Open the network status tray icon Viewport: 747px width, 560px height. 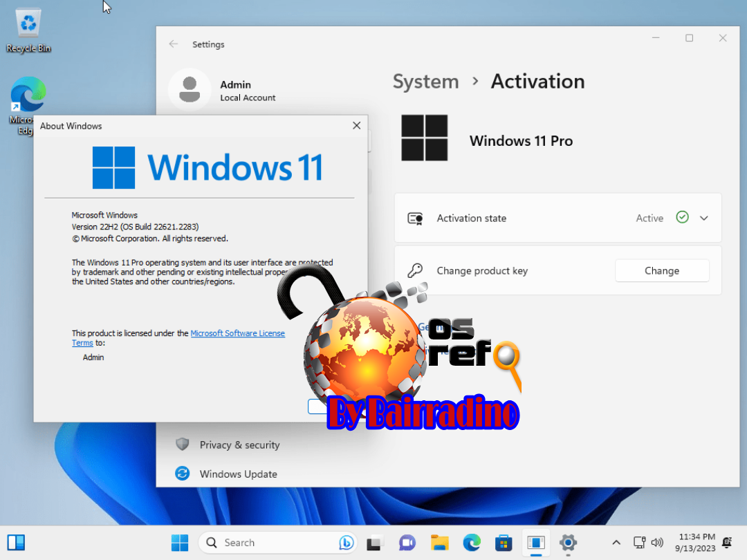pos(639,543)
